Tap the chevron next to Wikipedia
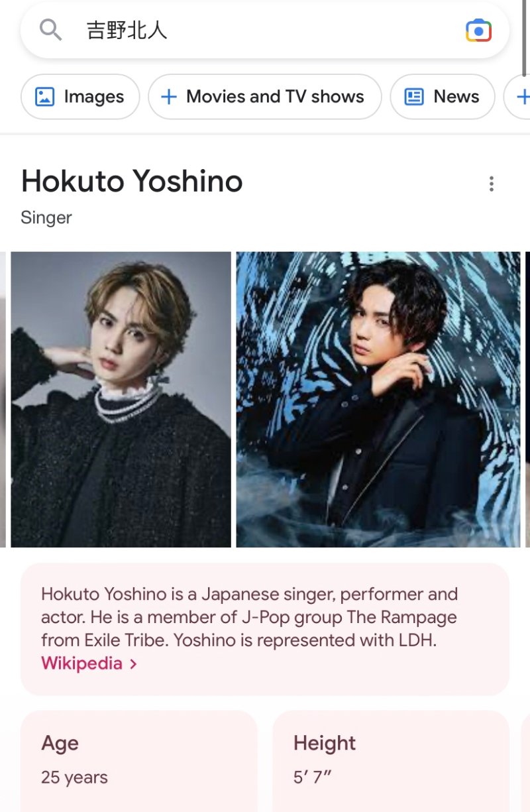530x812 pixels. [x=133, y=664]
